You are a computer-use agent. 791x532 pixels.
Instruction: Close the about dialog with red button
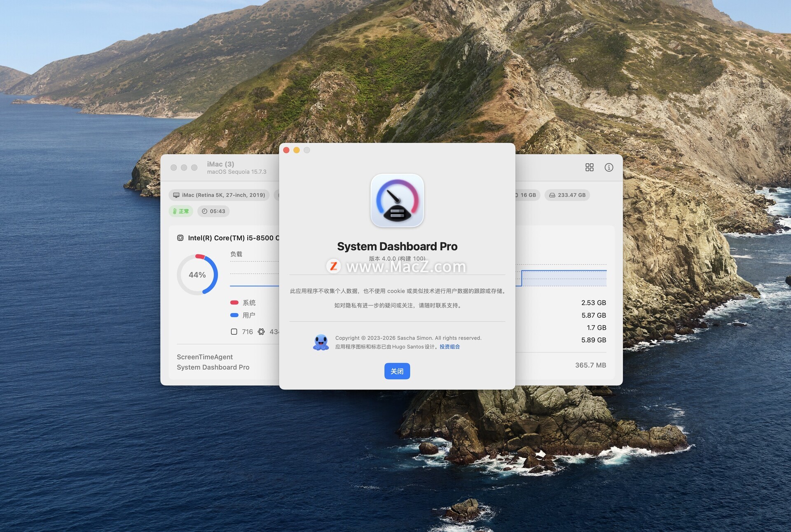pos(286,150)
